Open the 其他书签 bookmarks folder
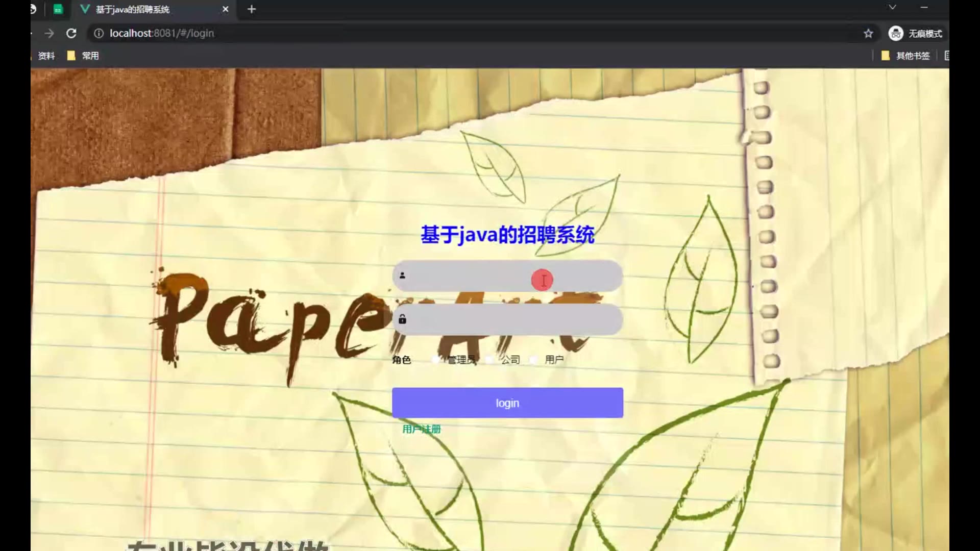980x551 pixels. 906,56
